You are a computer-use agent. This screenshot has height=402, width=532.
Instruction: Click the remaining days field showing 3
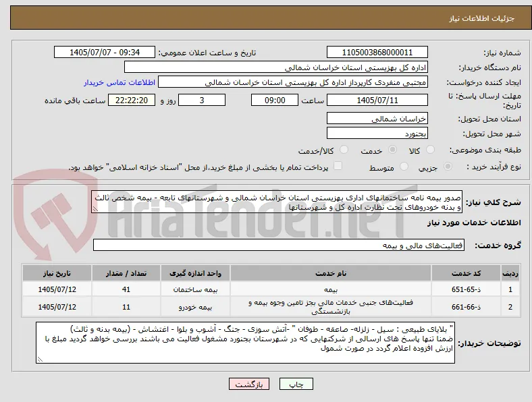pos(202,100)
